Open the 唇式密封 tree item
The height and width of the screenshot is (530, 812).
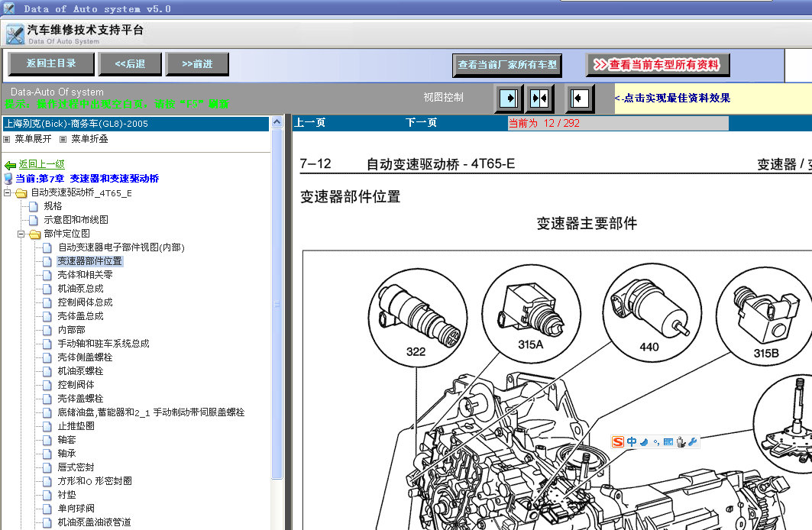point(76,467)
